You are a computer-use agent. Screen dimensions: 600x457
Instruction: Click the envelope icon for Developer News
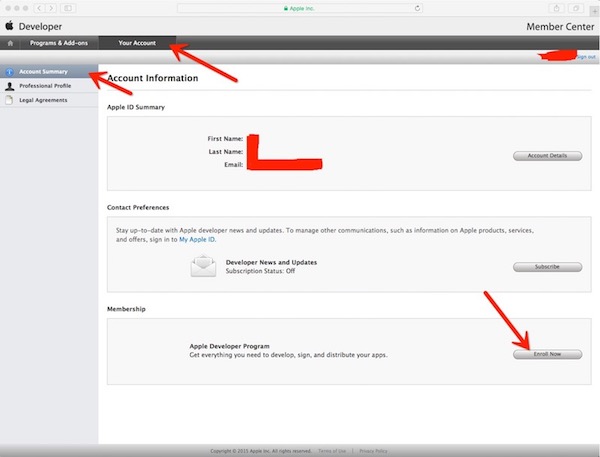(x=204, y=266)
